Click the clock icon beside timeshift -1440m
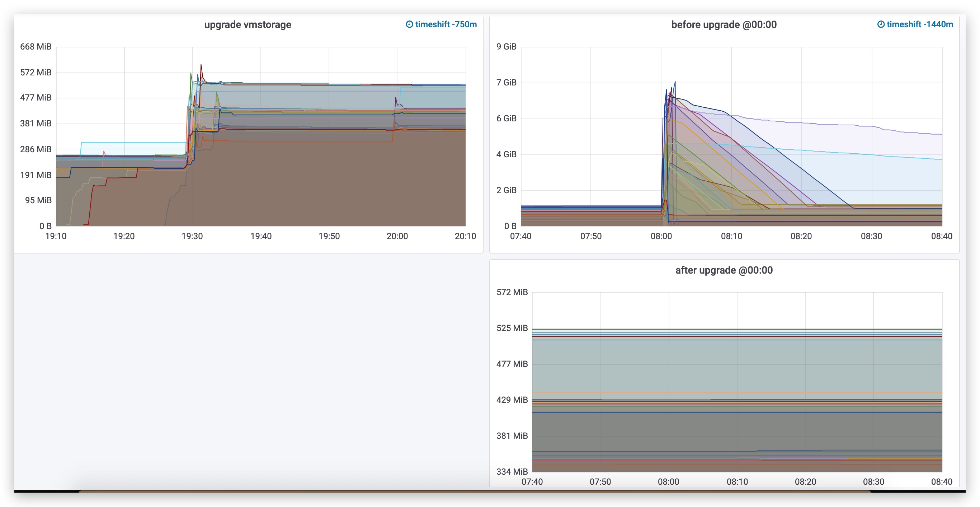980x507 pixels. tap(881, 24)
